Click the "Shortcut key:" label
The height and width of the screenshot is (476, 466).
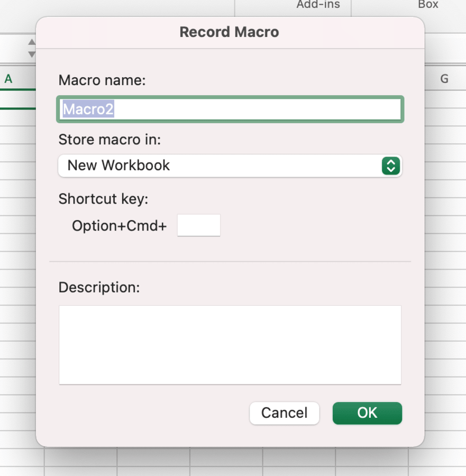tap(103, 199)
